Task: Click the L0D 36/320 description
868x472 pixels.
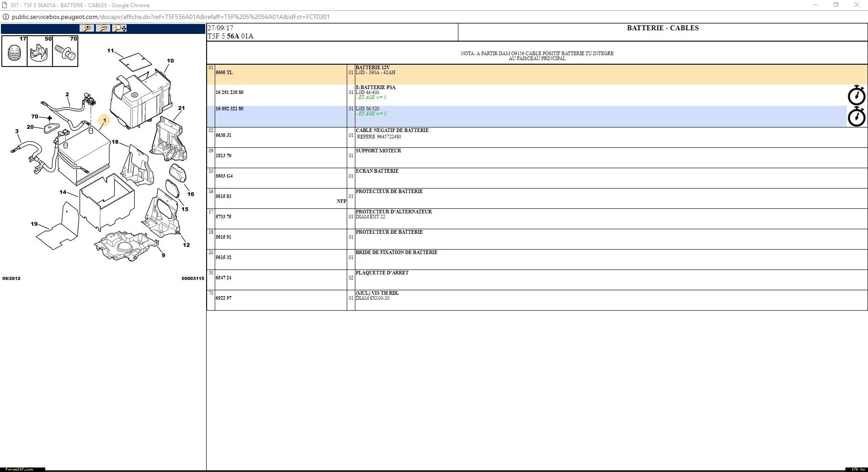Action: pyautogui.click(x=368, y=109)
